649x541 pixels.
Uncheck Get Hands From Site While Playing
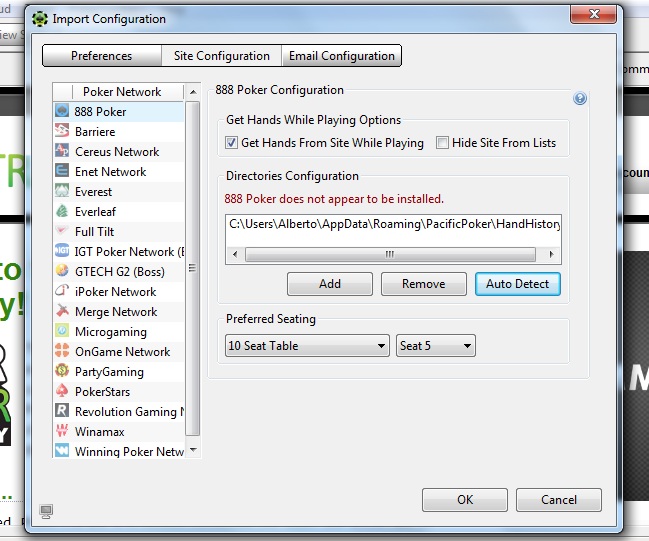(x=231, y=143)
